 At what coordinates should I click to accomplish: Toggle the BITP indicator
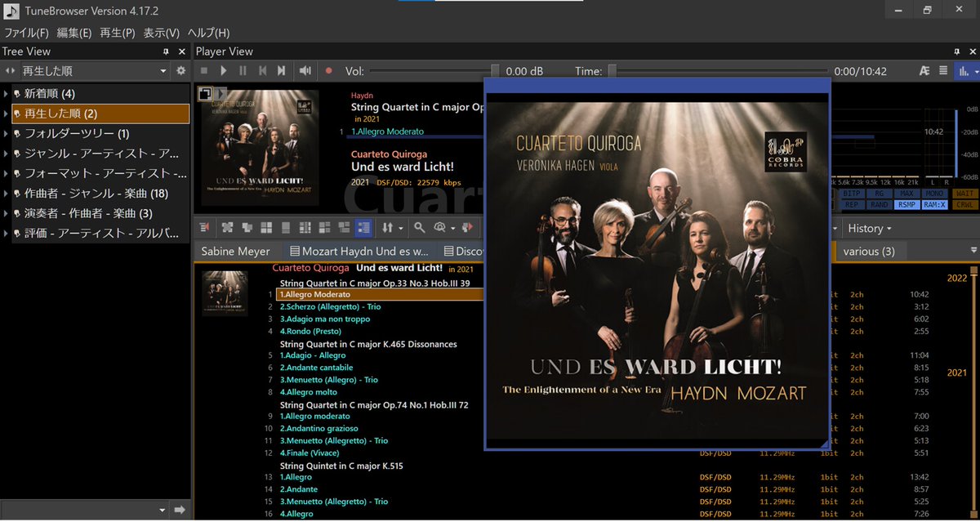click(853, 193)
